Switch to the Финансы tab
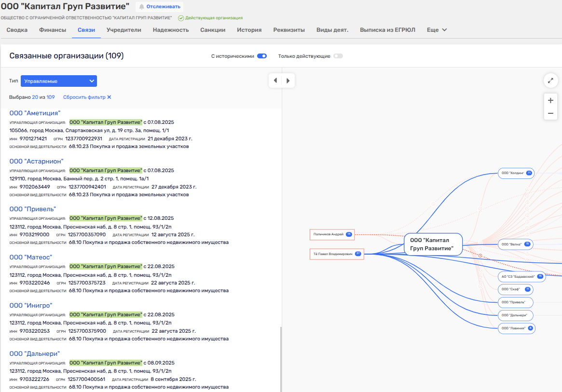 coord(53,30)
